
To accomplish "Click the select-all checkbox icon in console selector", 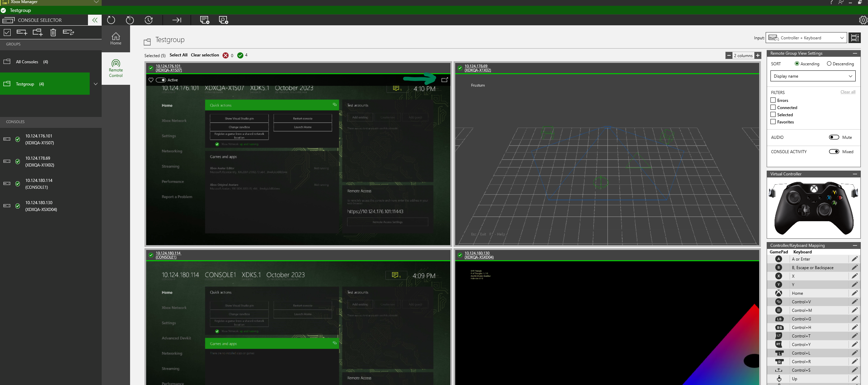I will 7,32.
